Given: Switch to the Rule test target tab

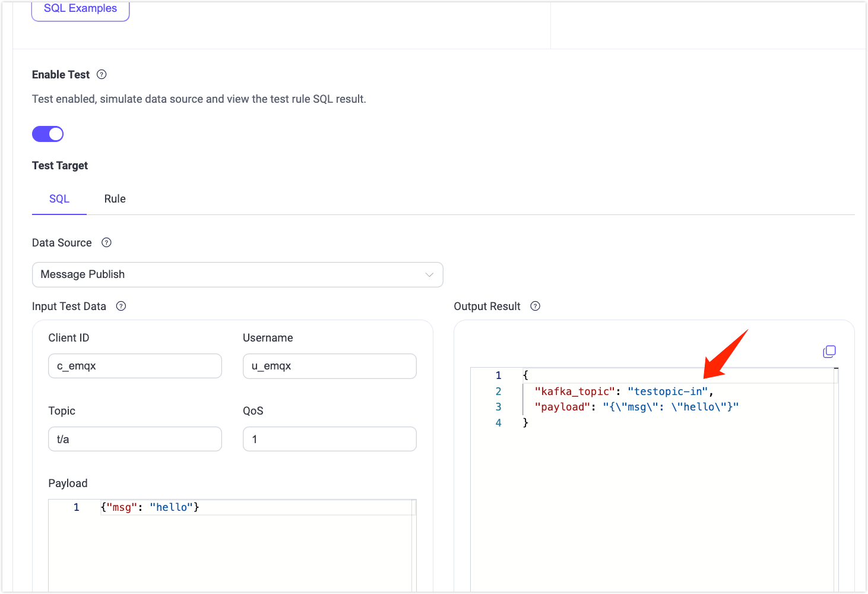Looking at the screenshot, I should [115, 198].
